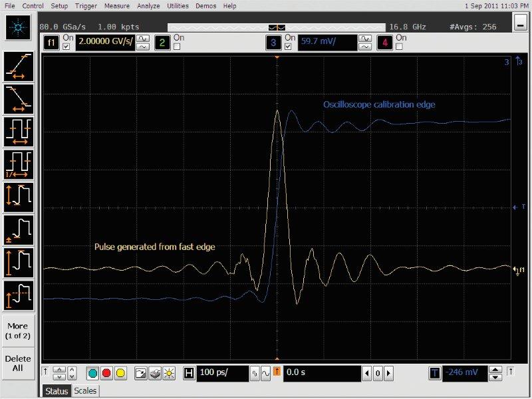Open the Trigger menu

(x=85, y=5)
